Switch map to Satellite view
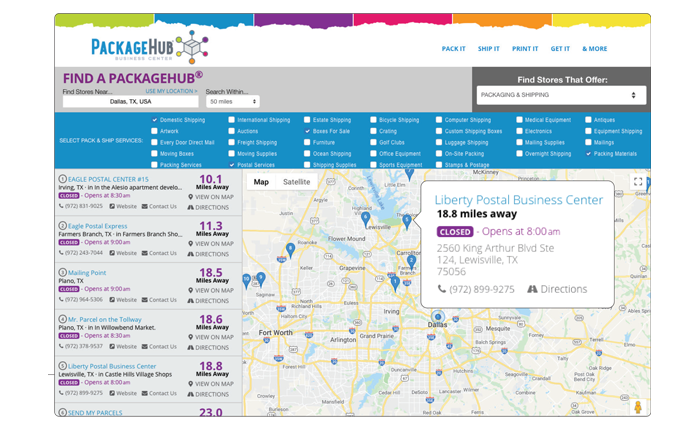The image size is (700, 430). 296,182
